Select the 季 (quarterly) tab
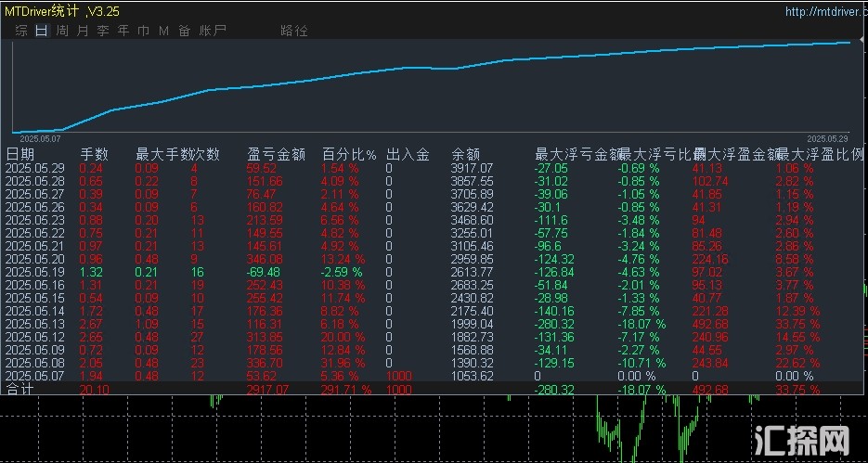This screenshot has width=868, height=463. coord(102,31)
